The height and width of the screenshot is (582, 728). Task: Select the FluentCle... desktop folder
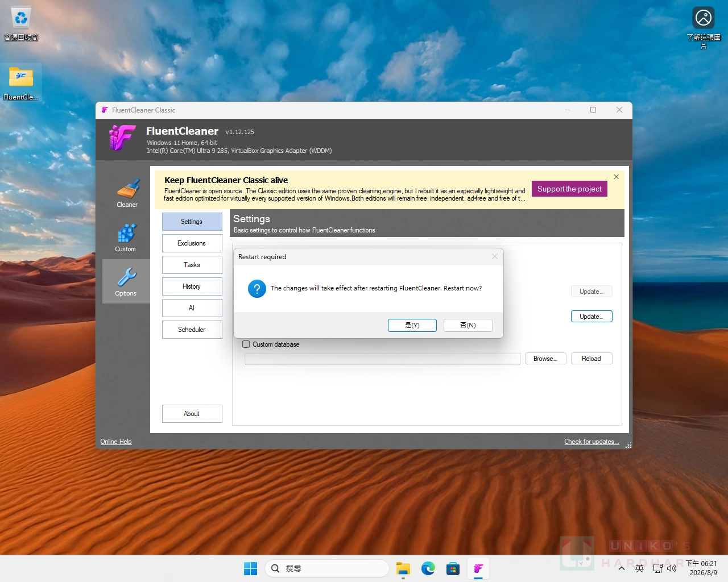21,83
